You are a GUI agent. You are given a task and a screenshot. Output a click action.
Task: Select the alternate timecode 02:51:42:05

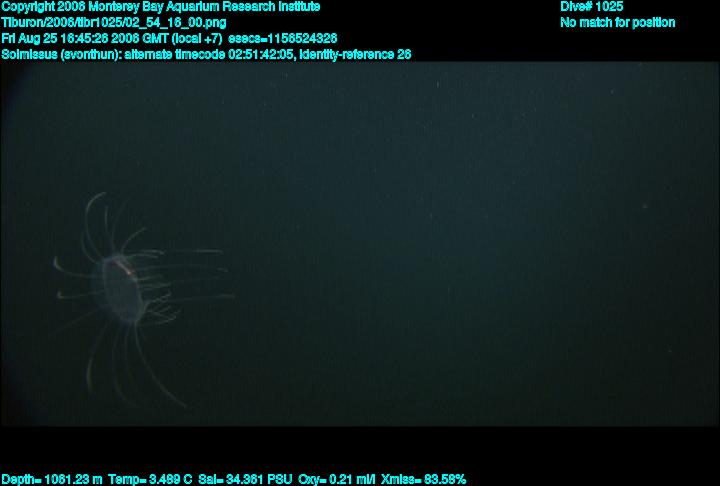pyautogui.click(x=209, y=55)
